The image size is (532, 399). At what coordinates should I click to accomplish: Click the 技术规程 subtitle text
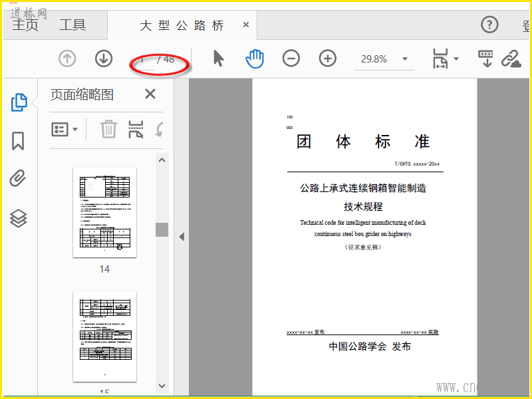coord(363,206)
